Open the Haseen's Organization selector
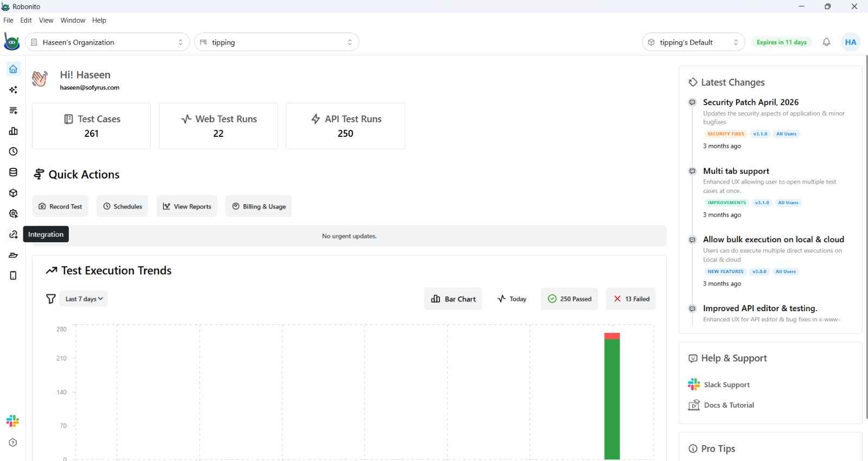 tap(107, 42)
